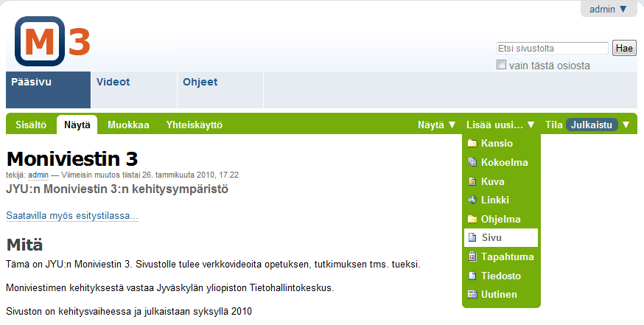Click the Kuva image icon
The image size is (644, 325).
click(x=472, y=181)
